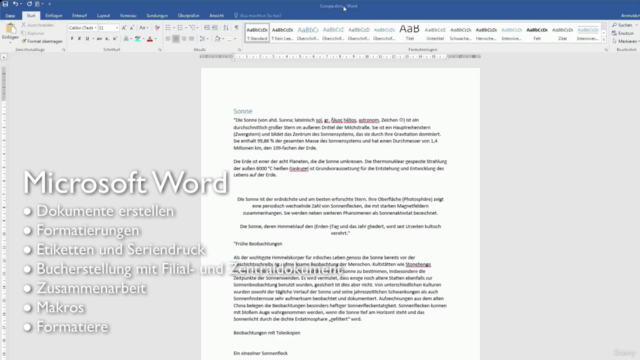The width and height of the screenshot is (640, 360).
Task: Redo or repeat the last action
Action: coord(29,4)
